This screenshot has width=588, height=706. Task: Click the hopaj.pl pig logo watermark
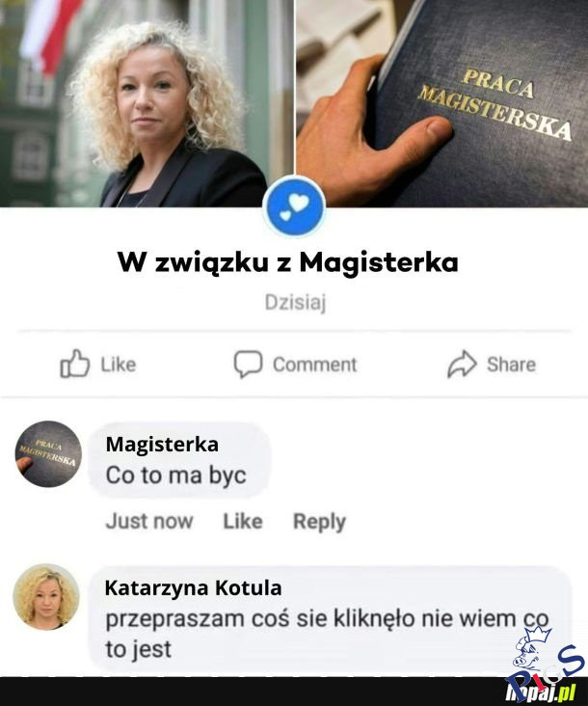pos(546,665)
